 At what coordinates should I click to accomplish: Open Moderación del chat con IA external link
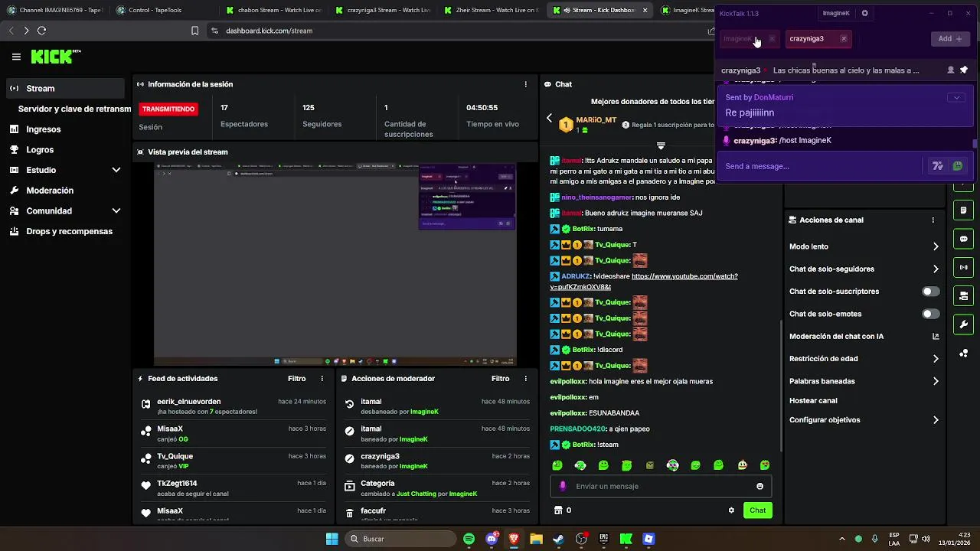936,336
